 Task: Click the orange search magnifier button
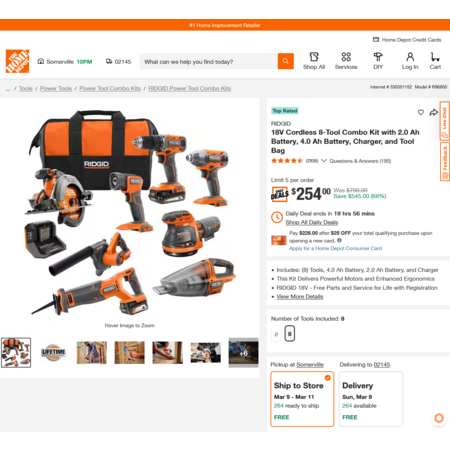pos(286,61)
